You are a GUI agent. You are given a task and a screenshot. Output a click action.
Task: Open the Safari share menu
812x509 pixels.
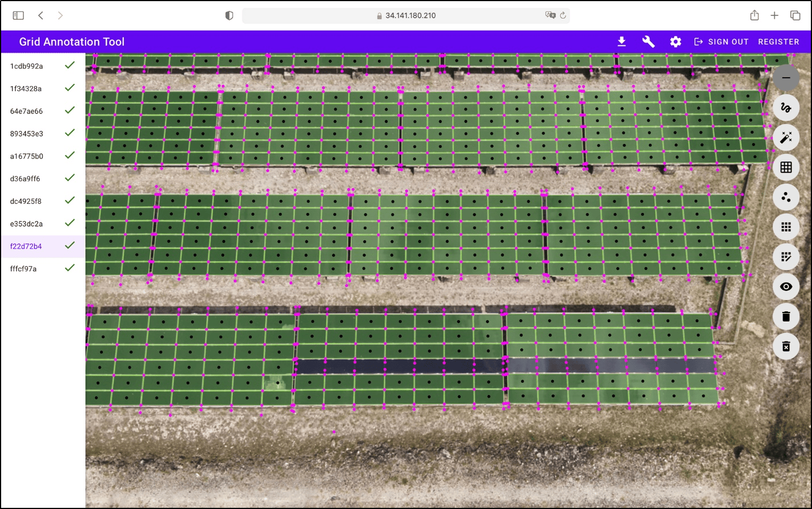pyautogui.click(x=754, y=15)
